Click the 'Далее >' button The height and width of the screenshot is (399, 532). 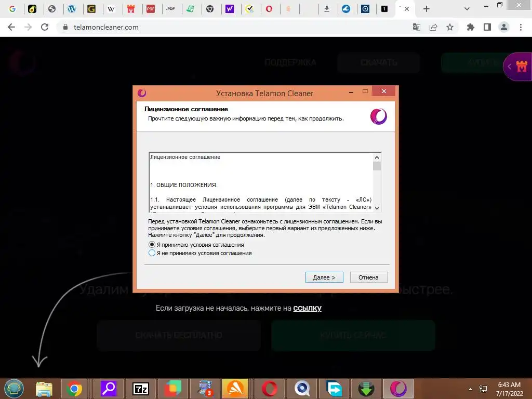tap(324, 277)
